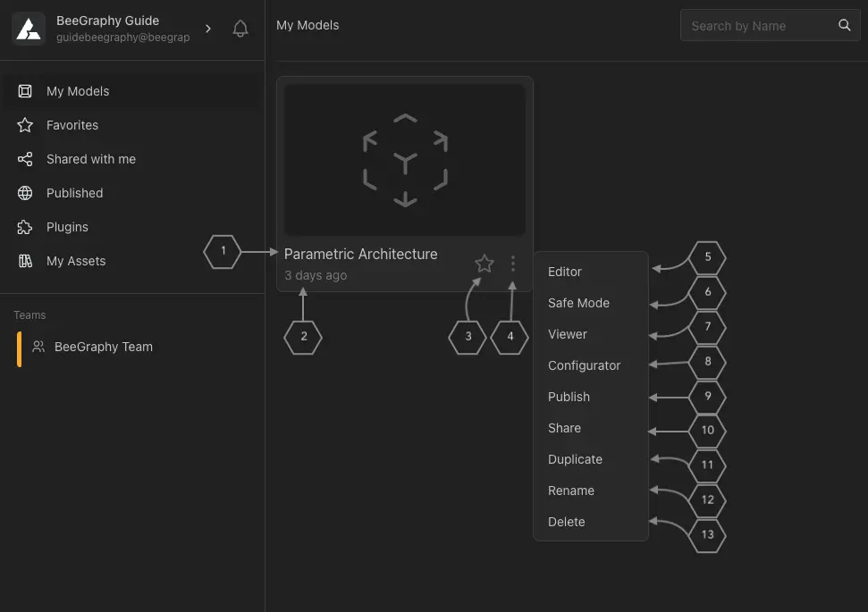Click the My Models cube icon

coord(26,91)
